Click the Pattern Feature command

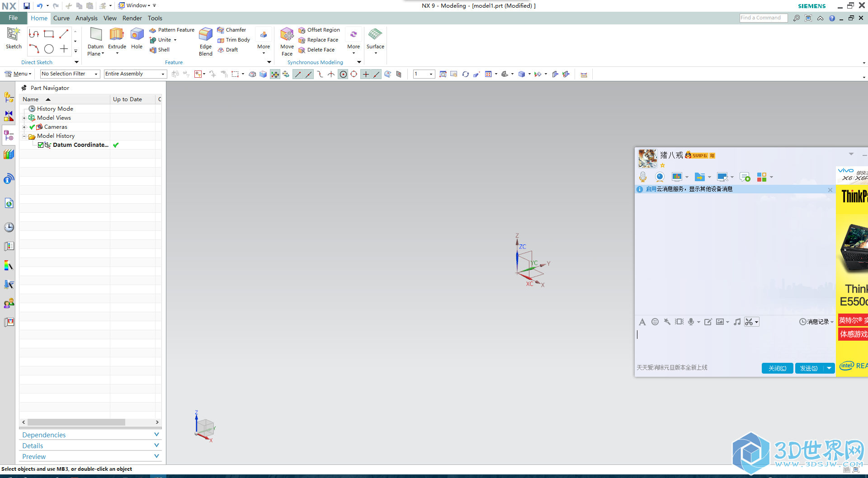click(x=172, y=30)
